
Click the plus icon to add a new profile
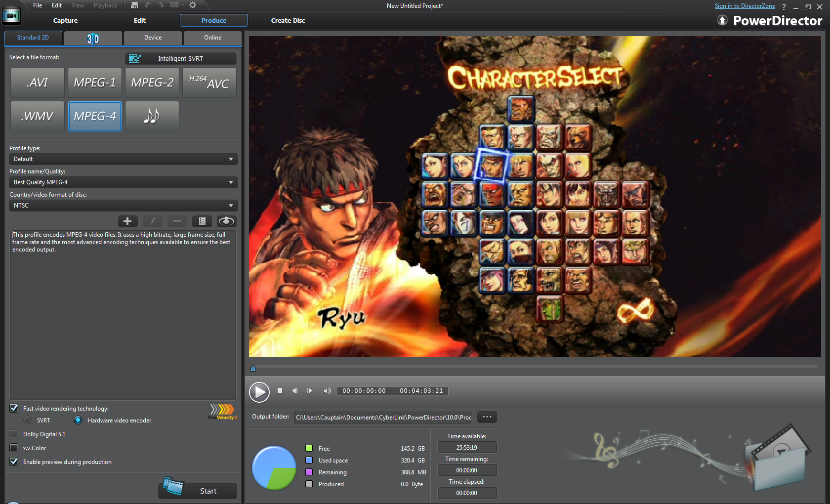click(127, 221)
